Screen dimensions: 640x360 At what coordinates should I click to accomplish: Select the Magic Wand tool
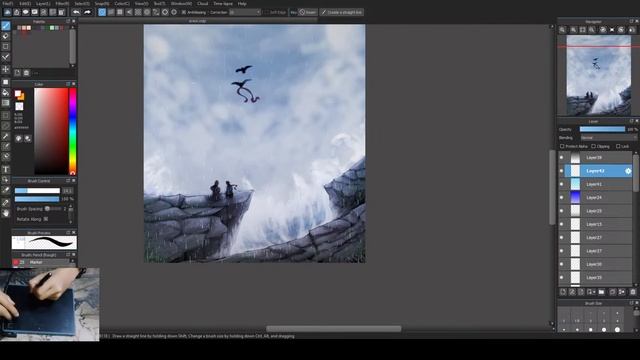click(x=6, y=136)
